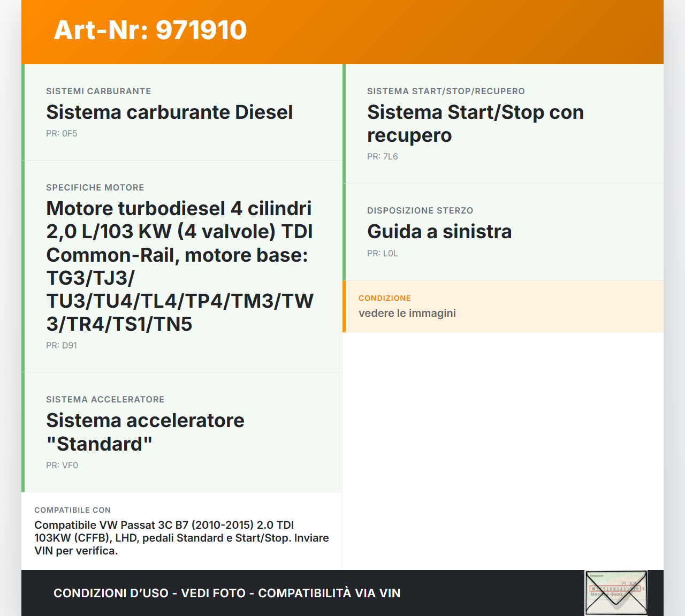685x616 pixels.
Task: Click the orange Condizione label
Action: (x=385, y=298)
